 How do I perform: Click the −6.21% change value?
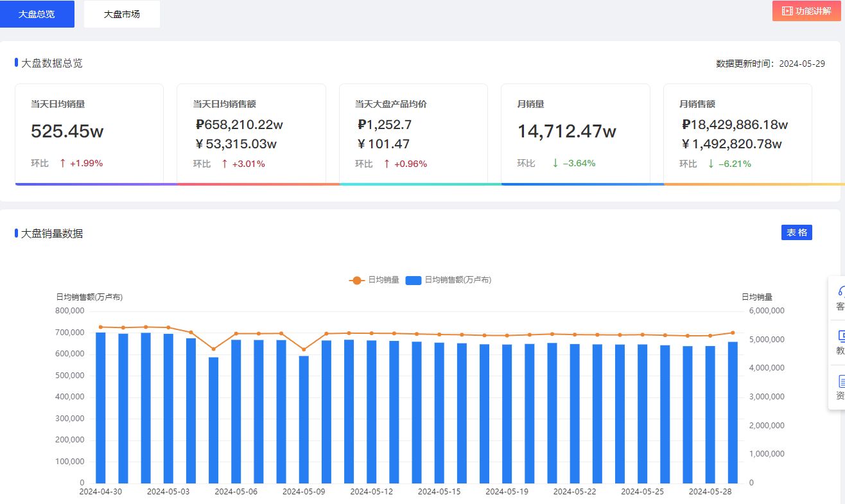click(x=735, y=163)
